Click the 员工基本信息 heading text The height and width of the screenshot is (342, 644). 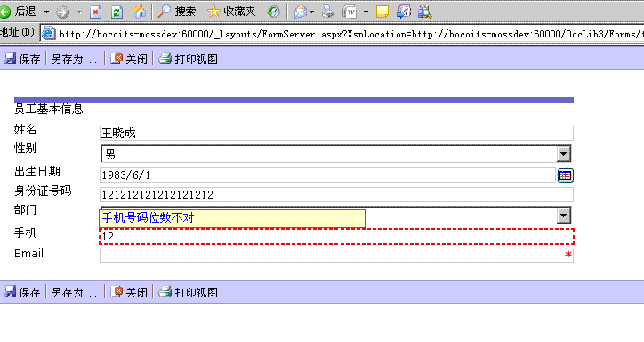48,109
